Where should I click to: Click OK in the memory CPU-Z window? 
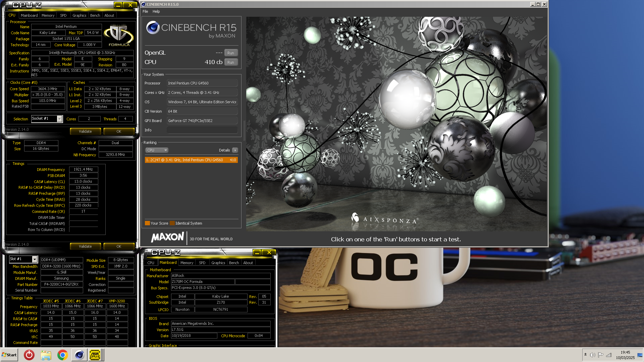point(119,246)
